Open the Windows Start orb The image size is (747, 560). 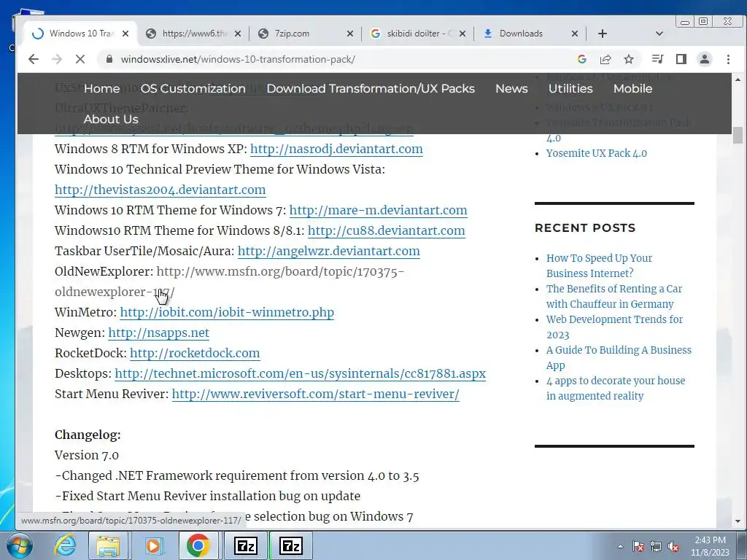[x=19, y=545]
